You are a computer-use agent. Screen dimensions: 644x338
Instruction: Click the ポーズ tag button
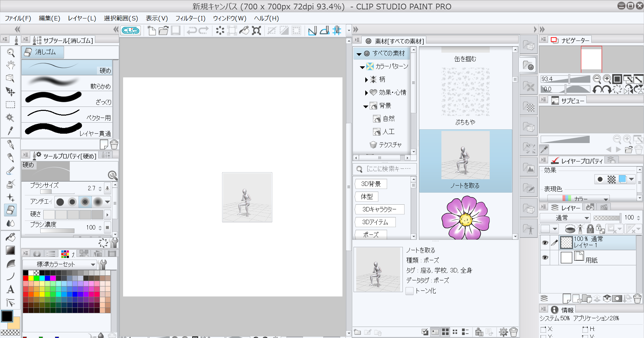371,235
